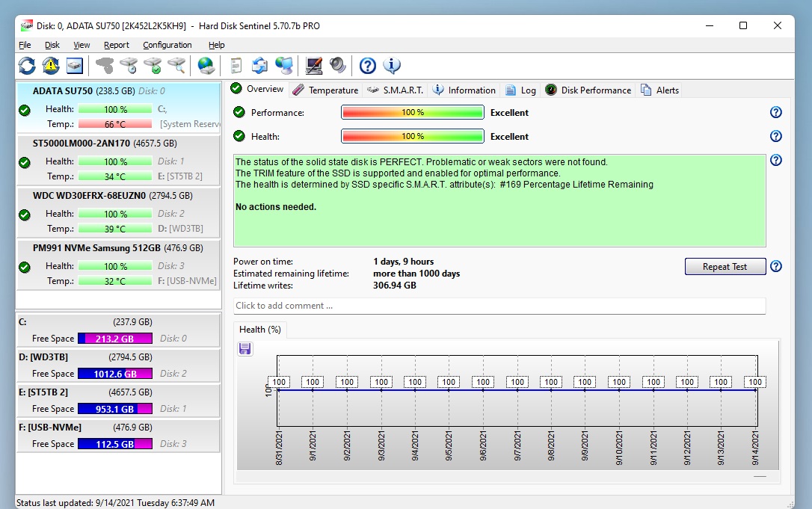Click the comment input field
The height and width of the screenshot is (509, 812).
coord(499,306)
